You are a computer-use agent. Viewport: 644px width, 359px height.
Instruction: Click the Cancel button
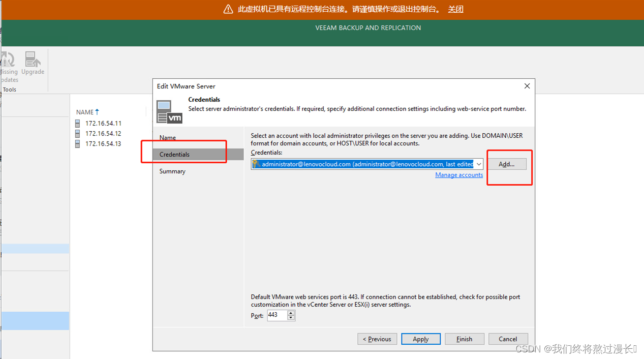tap(508, 339)
